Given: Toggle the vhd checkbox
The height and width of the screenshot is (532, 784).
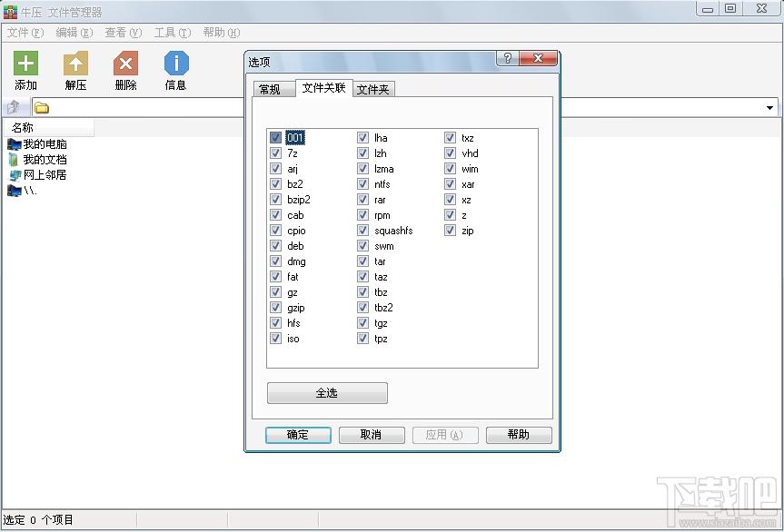Looking at the screenshot, I should point(450,153).
